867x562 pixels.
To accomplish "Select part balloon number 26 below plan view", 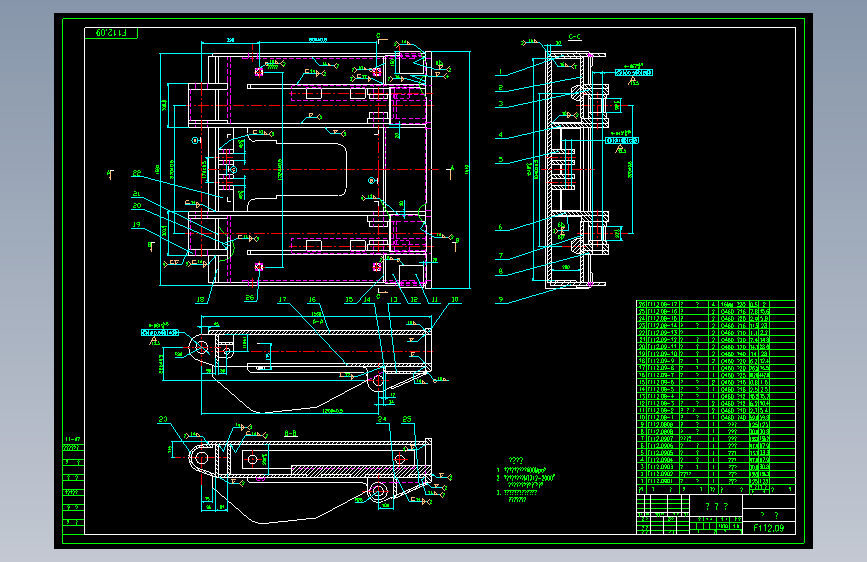I will click(x=250, y=298).
